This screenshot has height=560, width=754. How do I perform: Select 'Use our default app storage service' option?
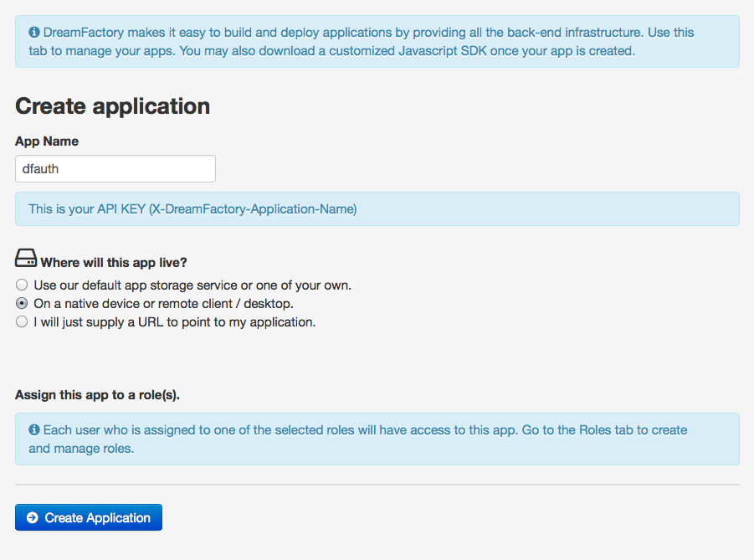click(21, 285)
